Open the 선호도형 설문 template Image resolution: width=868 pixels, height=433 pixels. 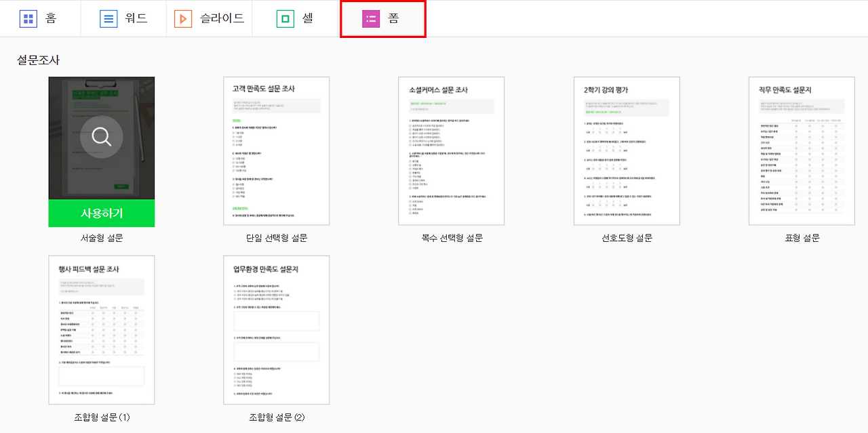(x=626, y=150)
